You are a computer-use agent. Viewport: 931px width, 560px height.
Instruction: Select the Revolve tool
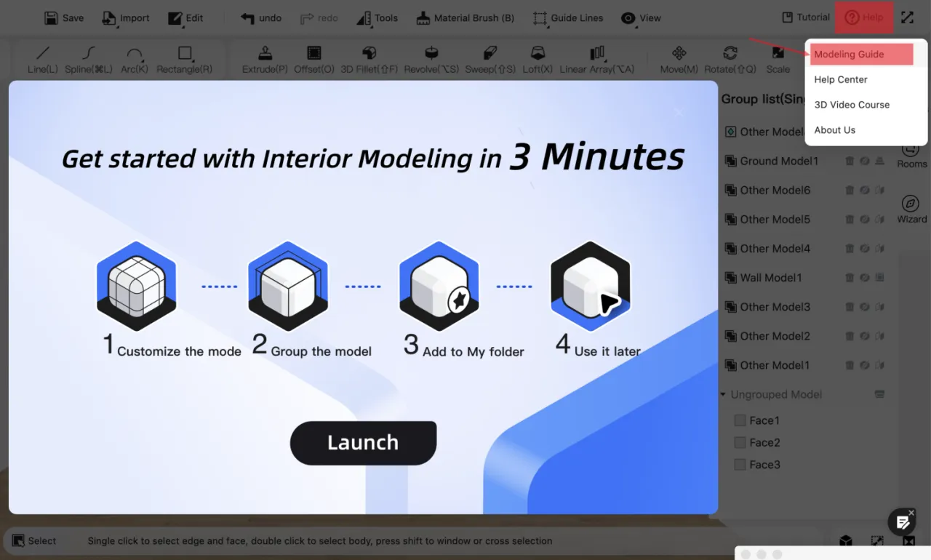click(x=431, y=60)
